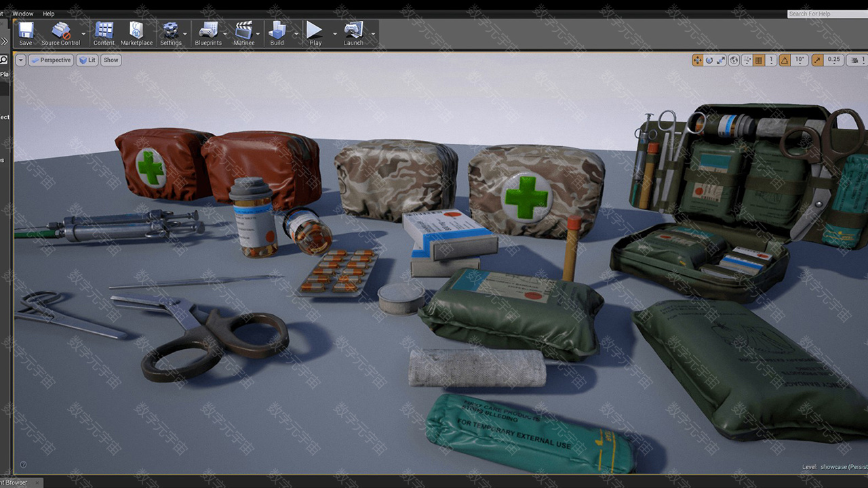Open the Content browser icon

point(104,33)
